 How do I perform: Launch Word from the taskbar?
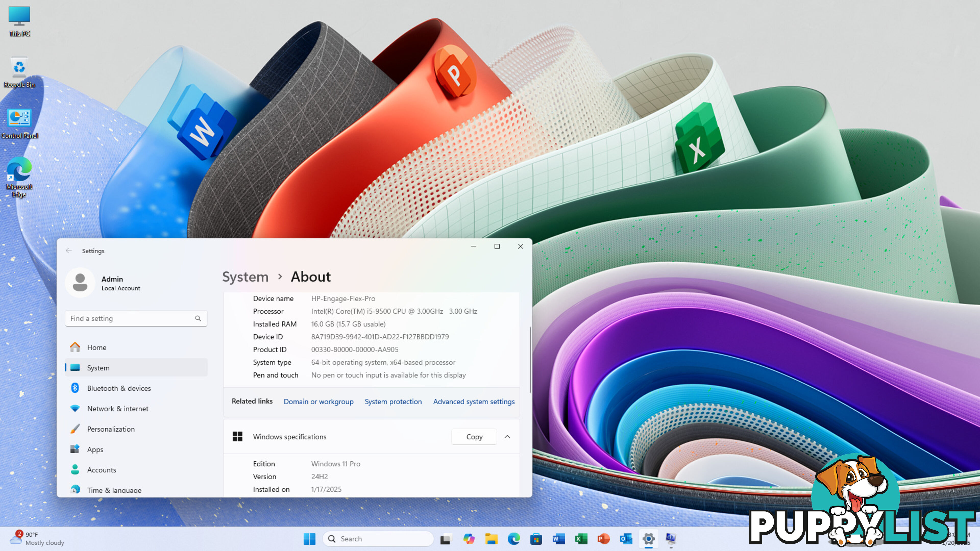(x=558, y=539)
